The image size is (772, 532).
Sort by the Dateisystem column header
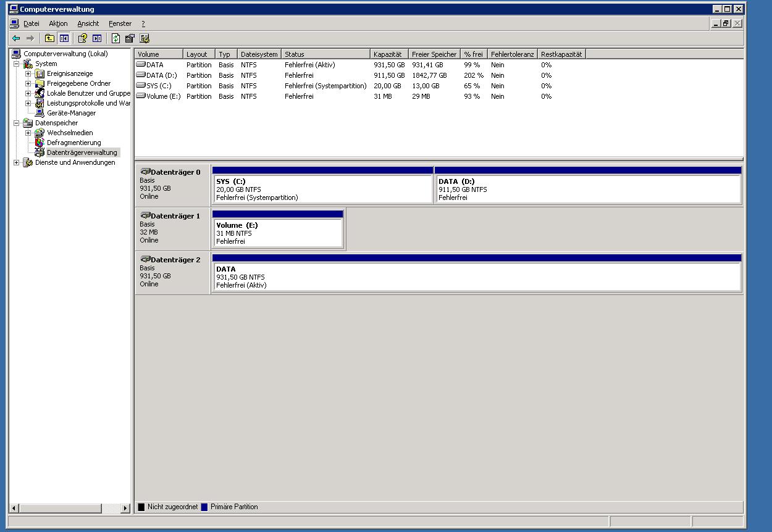pyautogui.click(x=259, y=54)
